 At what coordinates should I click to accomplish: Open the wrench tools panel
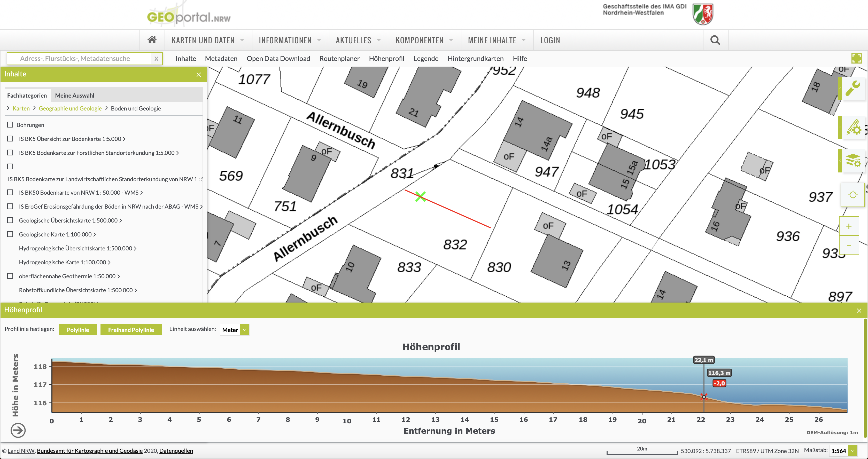(853, 89)
